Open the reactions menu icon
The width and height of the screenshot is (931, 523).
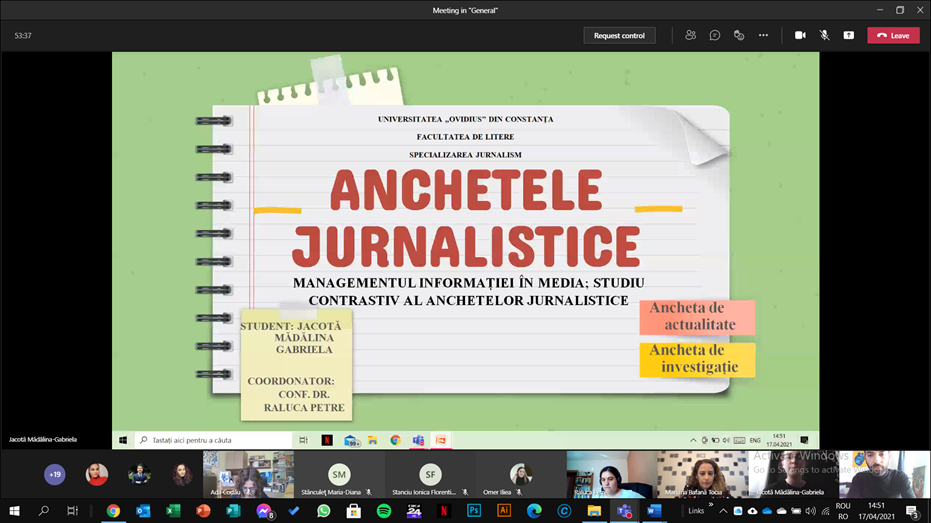pos(739,35)
